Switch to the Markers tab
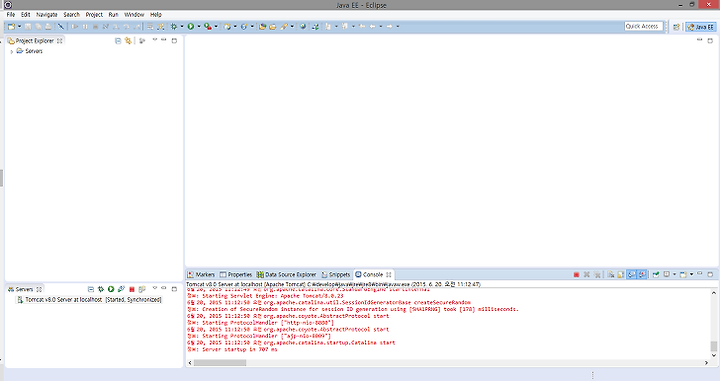Screen dimensions: 720x381 (201, 275)
